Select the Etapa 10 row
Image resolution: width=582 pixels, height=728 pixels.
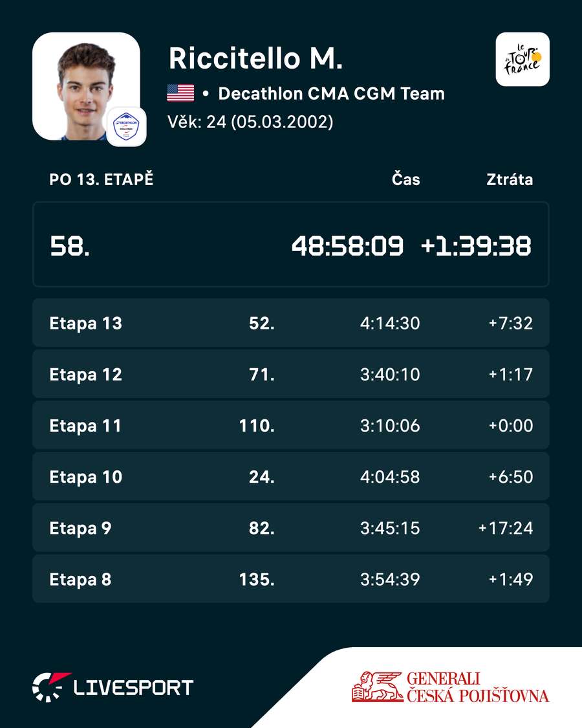(x=291, y=477)
